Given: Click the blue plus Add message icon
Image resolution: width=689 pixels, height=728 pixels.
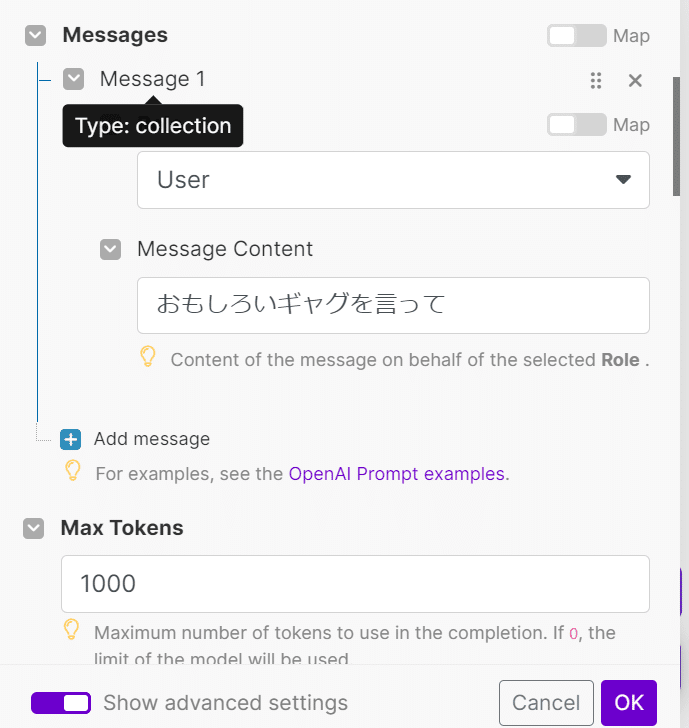Looking at the screenshot, I should coord(71,439).
